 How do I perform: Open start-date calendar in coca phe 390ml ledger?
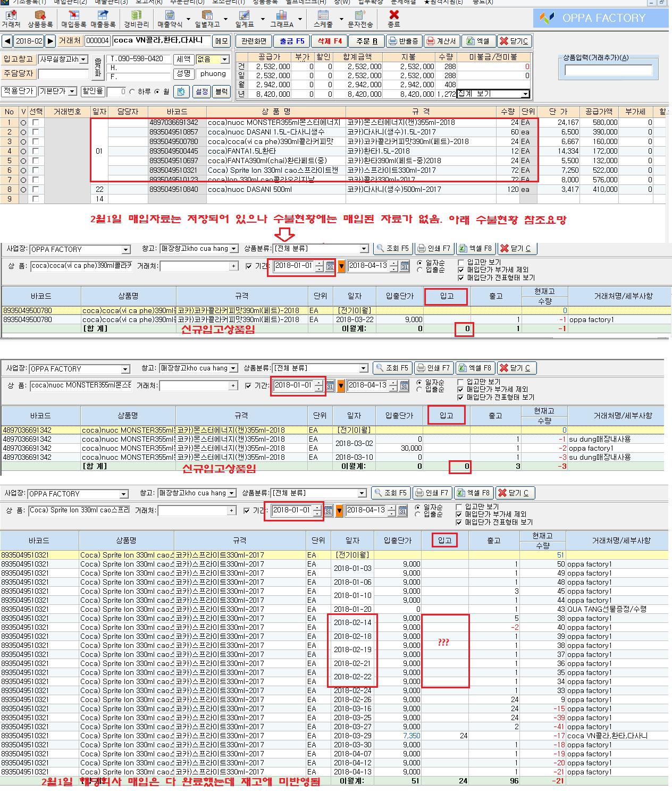coord(330,266)
